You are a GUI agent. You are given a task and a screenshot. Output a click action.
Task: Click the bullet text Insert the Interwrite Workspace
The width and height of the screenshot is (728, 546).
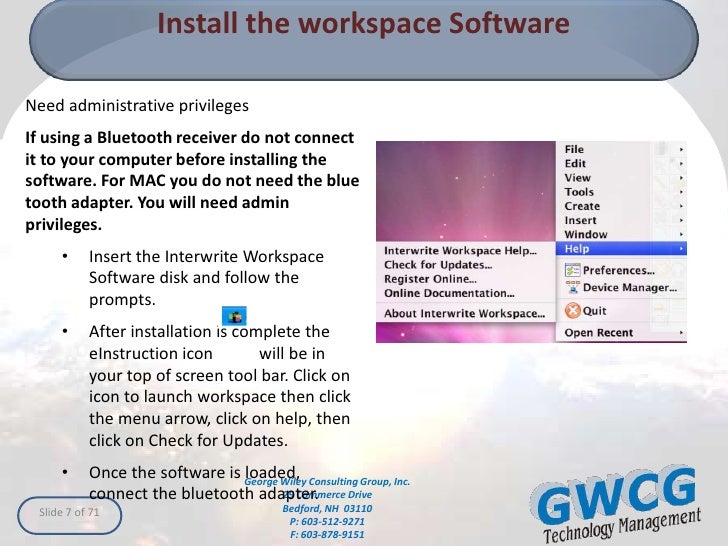point(206,256)
